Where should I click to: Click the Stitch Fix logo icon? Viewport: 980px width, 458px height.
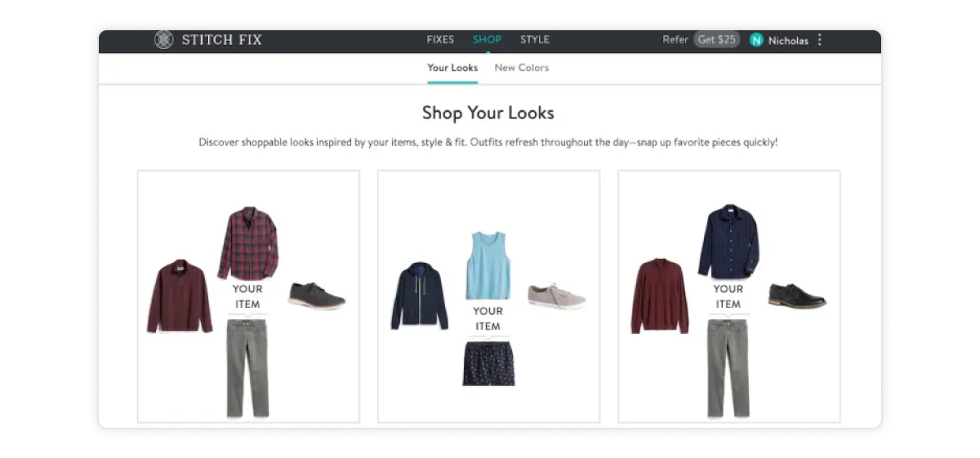pyautogui.click(x=164, y=40)
